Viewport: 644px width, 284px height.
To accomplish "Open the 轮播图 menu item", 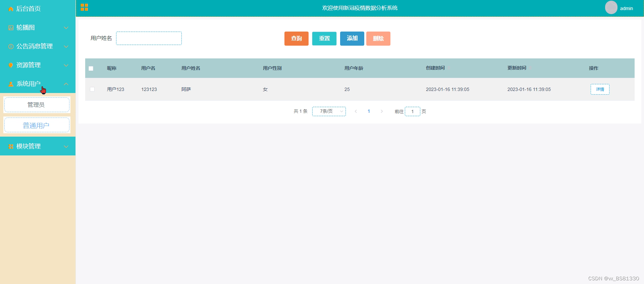I will pyautogui.click(x=38, y=28).
